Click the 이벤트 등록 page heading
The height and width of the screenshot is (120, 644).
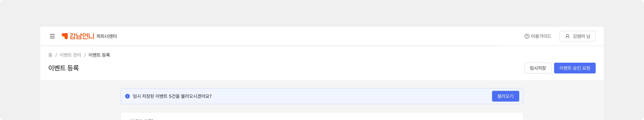pos(64,68)
